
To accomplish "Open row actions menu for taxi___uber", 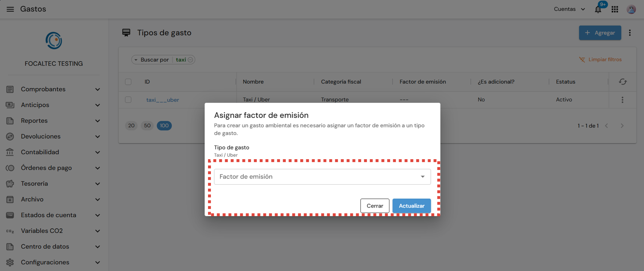I will pos(622,100).
